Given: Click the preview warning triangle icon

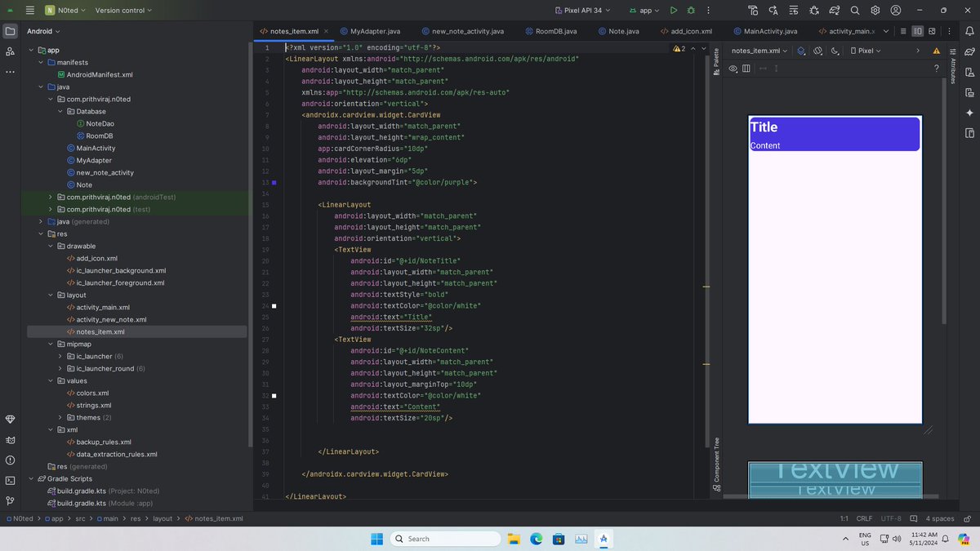Looking at the screenshot, I should click(935, 51).
